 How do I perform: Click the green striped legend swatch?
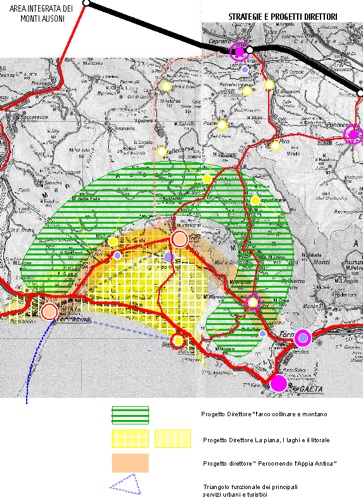(x=130, y=415)
